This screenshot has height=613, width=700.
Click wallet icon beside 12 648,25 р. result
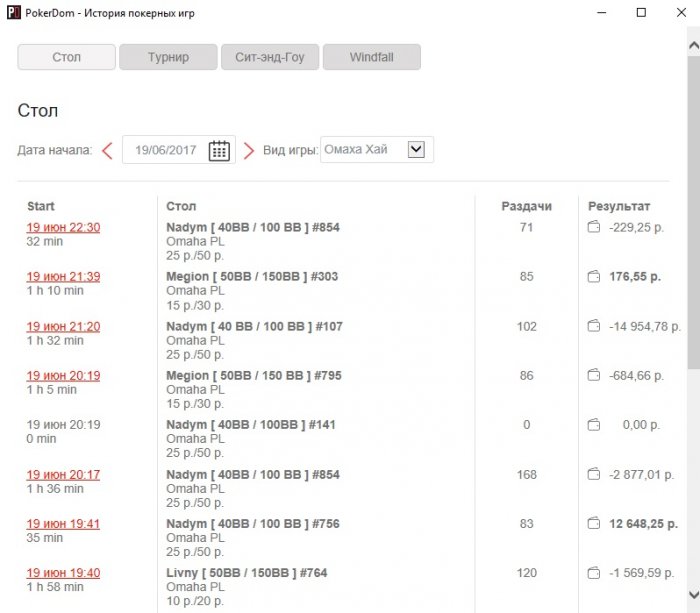coord(594,523)
